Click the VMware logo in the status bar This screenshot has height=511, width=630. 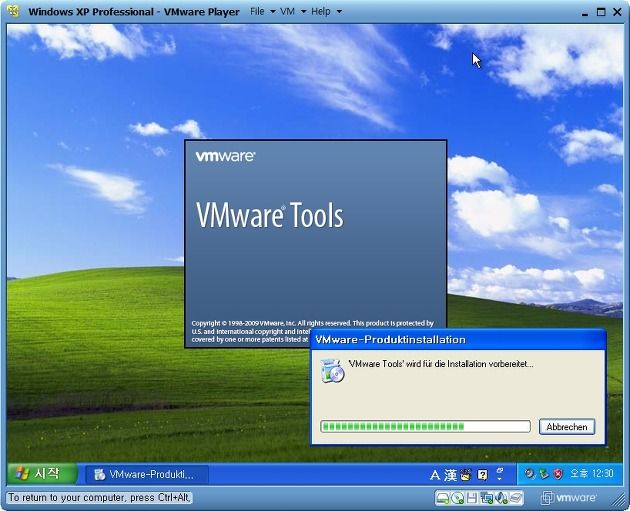pos(569,498)
